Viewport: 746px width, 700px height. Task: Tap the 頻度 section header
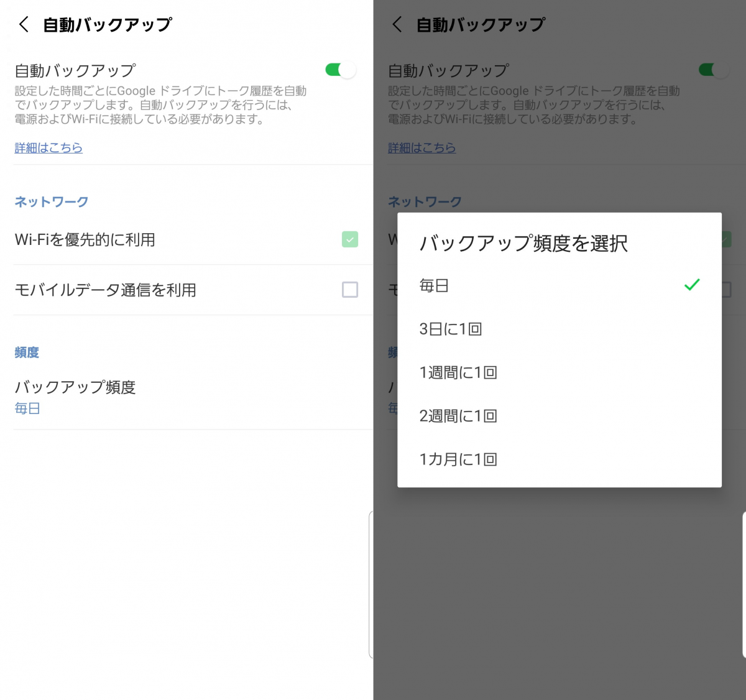27,352
